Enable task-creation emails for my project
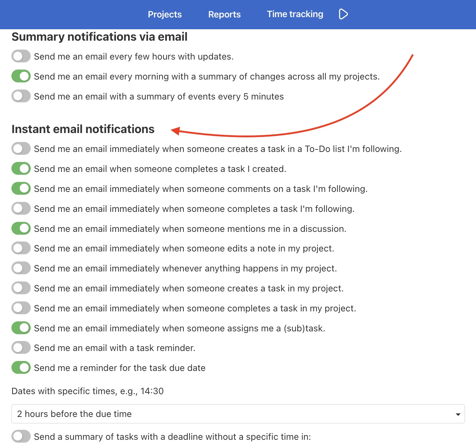476x448 pixels. (21, 288)
